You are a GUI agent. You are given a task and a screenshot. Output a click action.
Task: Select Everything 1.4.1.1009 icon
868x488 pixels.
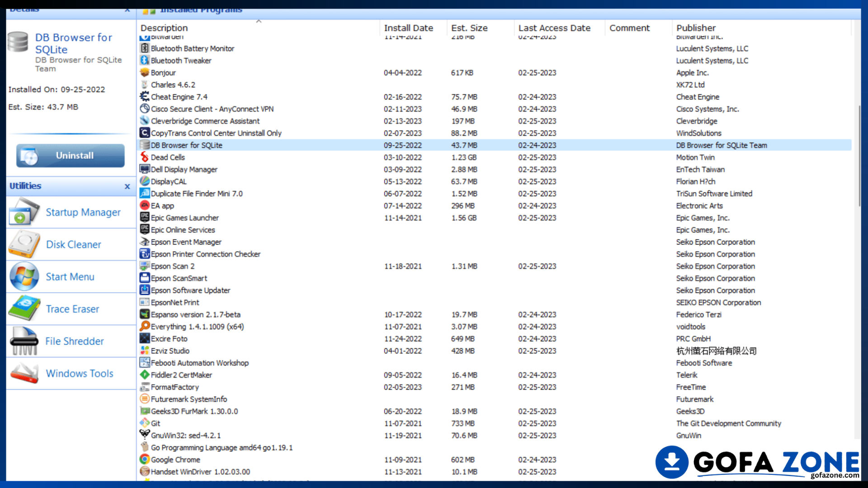(x=145, y=327)
